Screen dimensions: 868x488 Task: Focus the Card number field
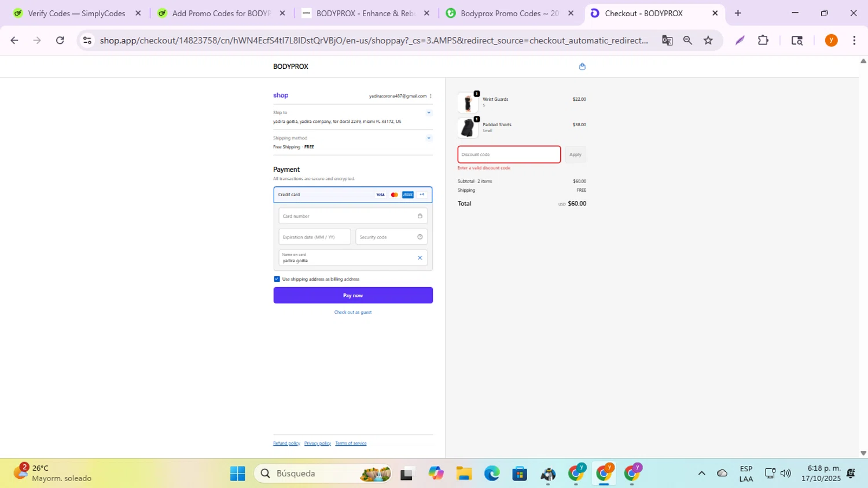[353, 216]
